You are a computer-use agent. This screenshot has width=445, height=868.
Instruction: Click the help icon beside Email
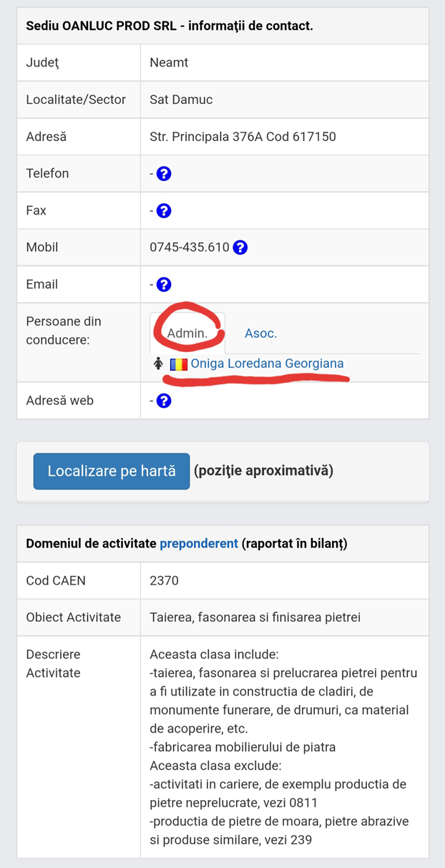pos(164,284)
